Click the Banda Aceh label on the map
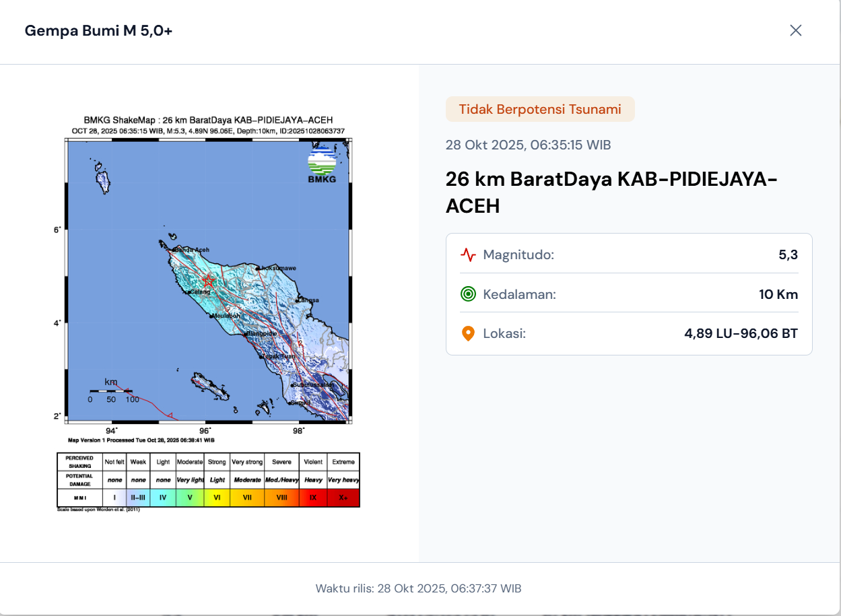The image size is (841, 616). pos(193,250)
